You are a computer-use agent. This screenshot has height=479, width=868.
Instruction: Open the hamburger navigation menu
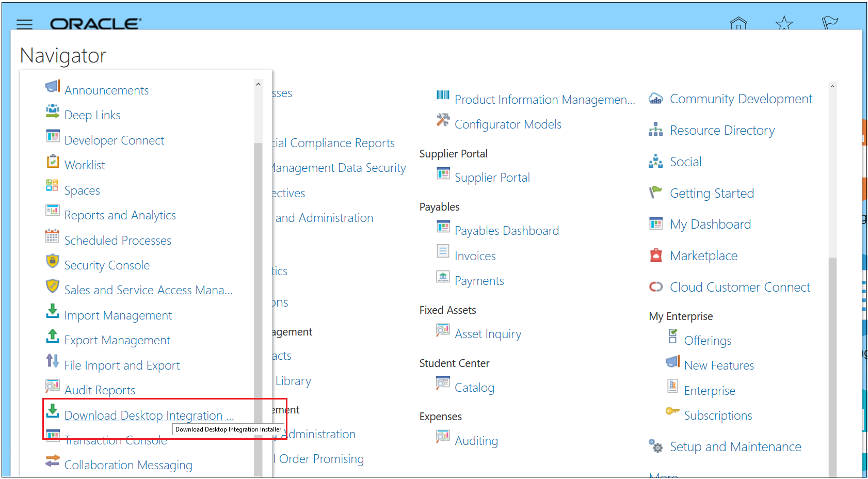click(x=24, y=24)
